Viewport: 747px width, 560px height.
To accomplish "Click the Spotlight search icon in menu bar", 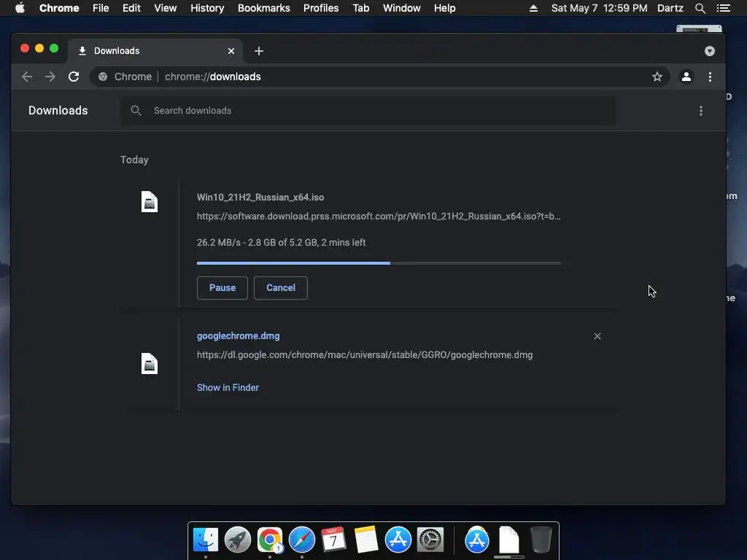I will tap(700, 8).
